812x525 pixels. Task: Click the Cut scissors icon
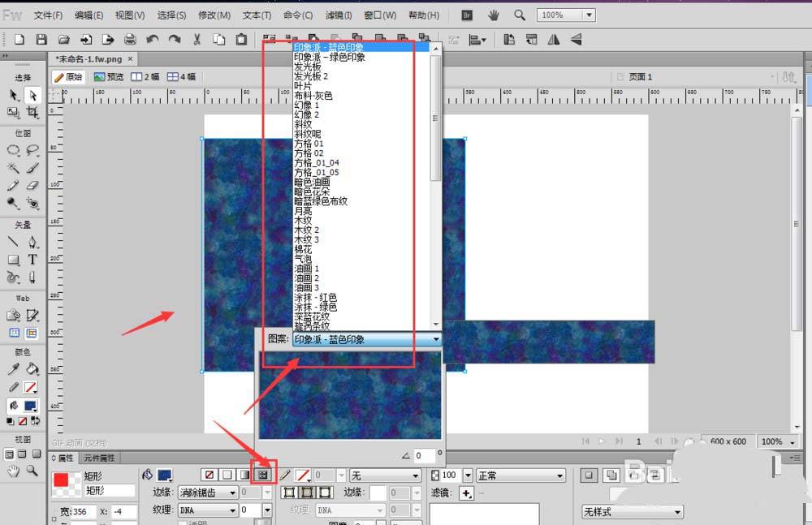tap(197, 39)
